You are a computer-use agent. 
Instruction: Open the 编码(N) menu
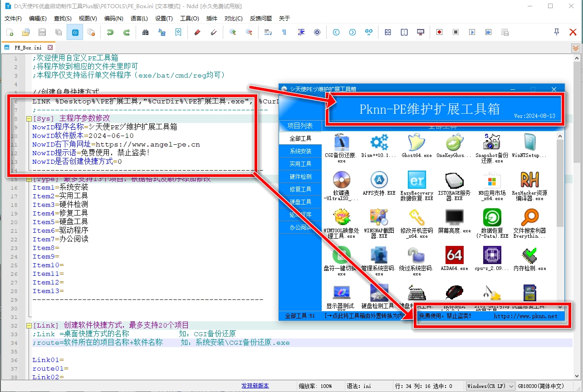[x=113, y=19]
